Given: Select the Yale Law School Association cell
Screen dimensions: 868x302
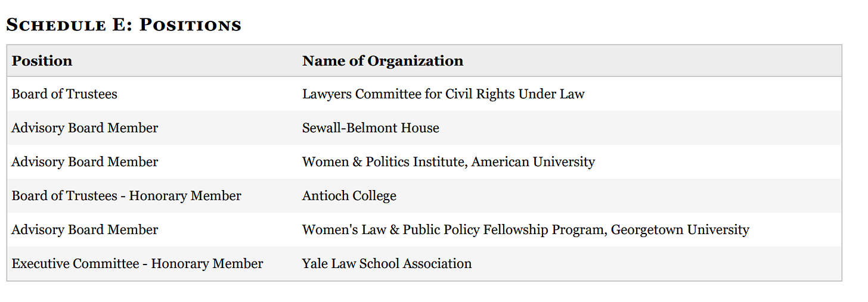Looking at the screenshot, I should (386, 264).
